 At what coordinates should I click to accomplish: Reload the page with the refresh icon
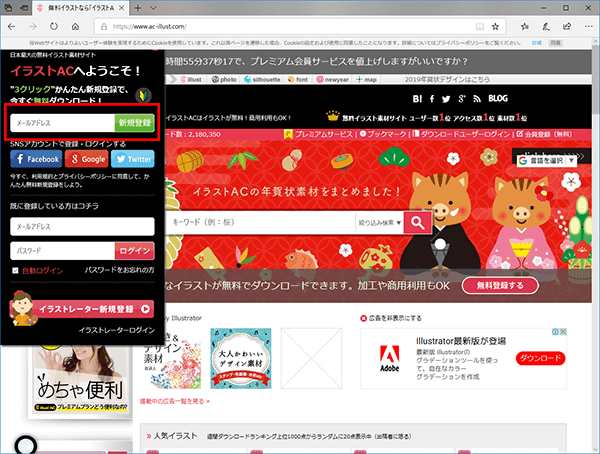[54, 26]
